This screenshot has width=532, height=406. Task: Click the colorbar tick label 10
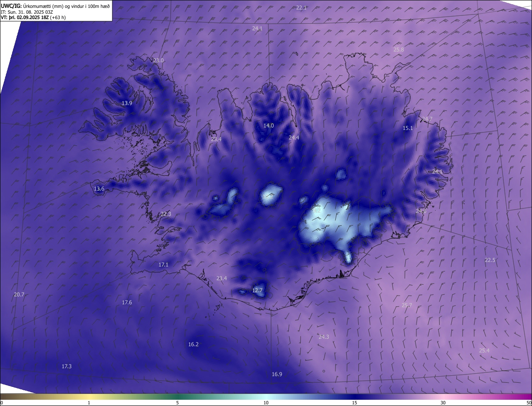266,403
